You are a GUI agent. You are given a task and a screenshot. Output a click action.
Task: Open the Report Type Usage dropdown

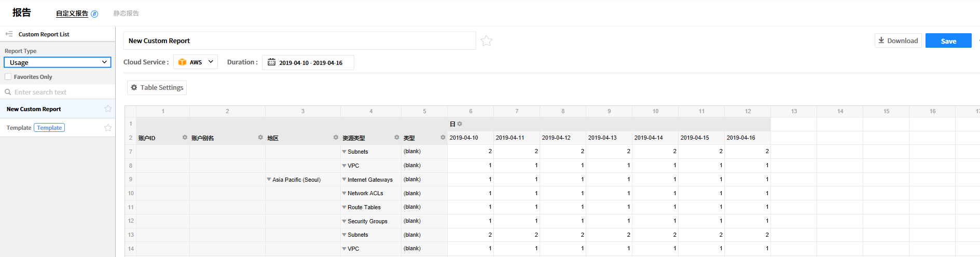pyautogui.click(x=58, y=62)
